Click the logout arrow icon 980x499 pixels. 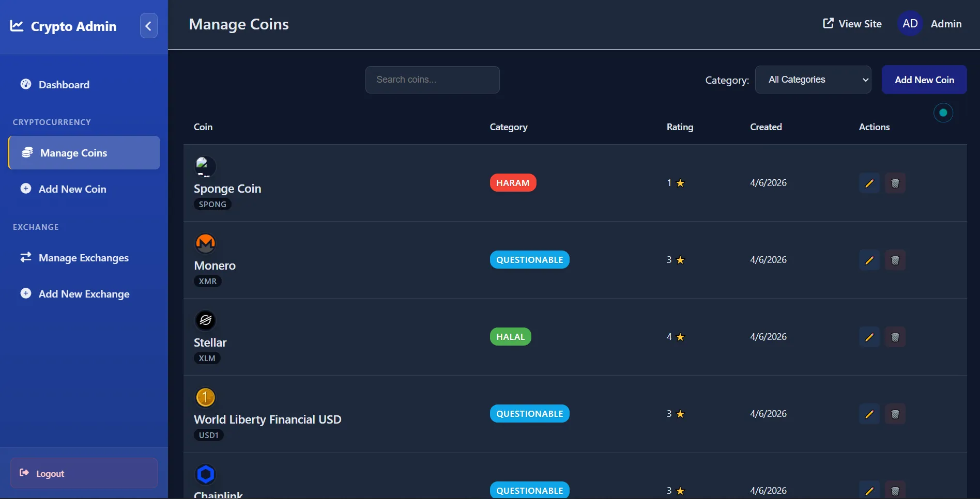[24, 473]
